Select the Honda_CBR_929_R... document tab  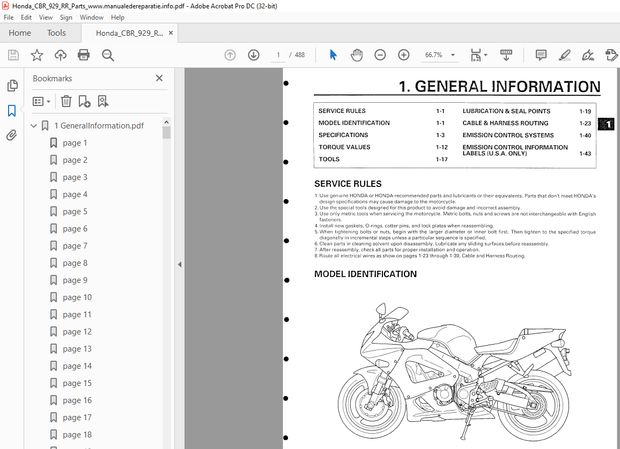(129, 33)
